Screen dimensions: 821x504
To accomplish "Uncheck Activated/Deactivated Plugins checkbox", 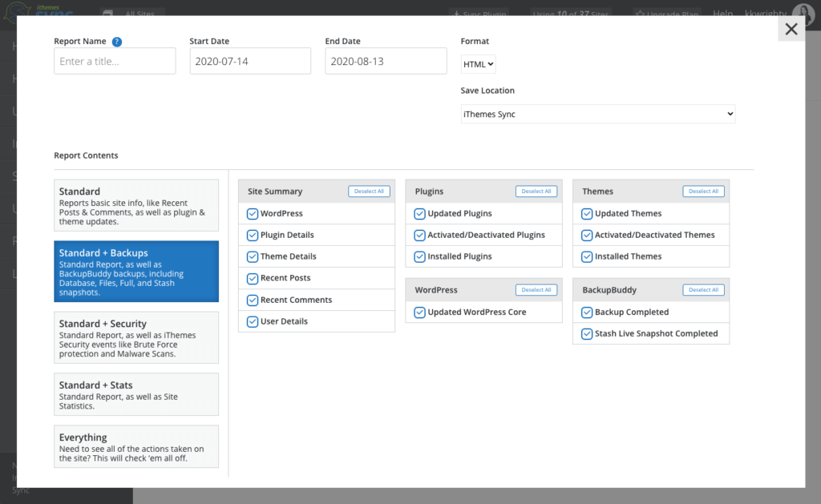I will coord(419,235).
